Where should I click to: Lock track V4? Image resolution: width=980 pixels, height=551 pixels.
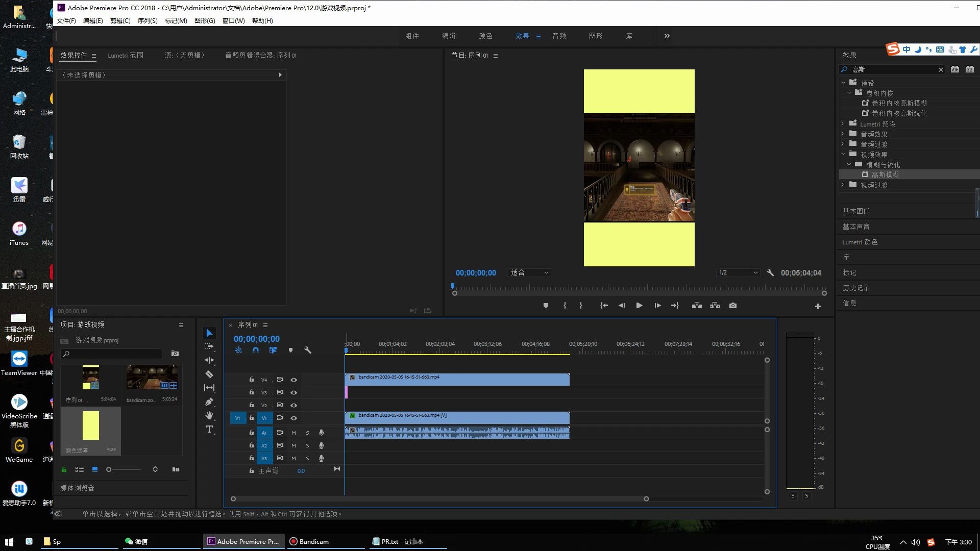coord(251,380)
